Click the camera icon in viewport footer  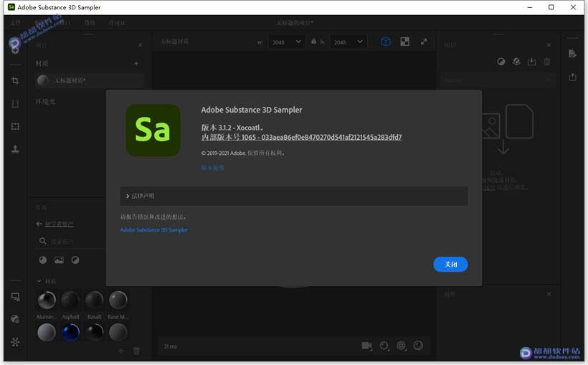click(366, 346)
